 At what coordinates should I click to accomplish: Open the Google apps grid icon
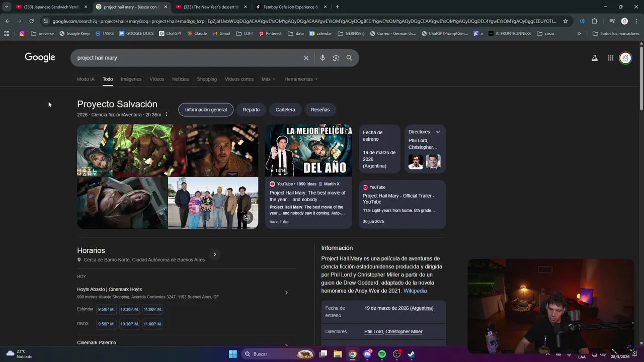coord(611,58)
